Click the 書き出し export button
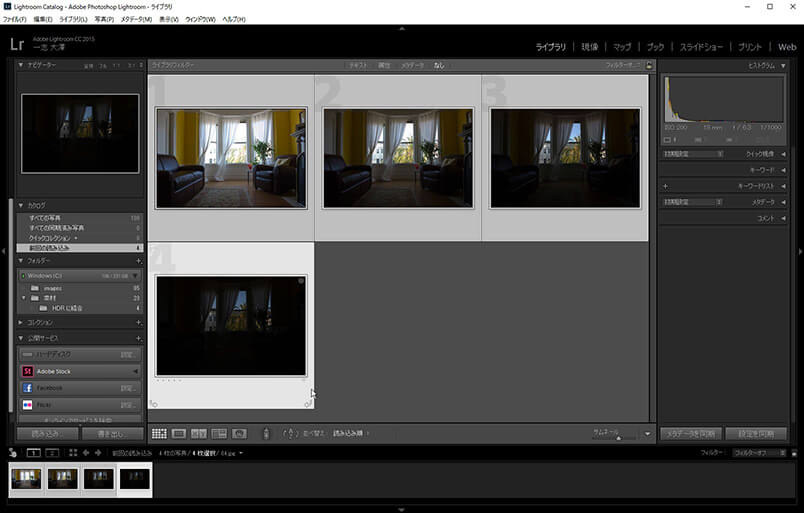The width and height of the screenshot is (804, 513). coord(112,434)
